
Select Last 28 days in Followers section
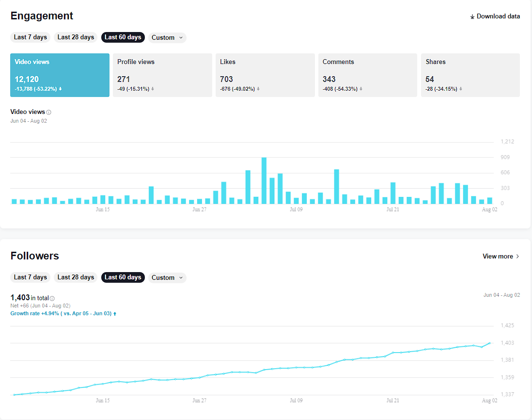[x=76, y=277]
